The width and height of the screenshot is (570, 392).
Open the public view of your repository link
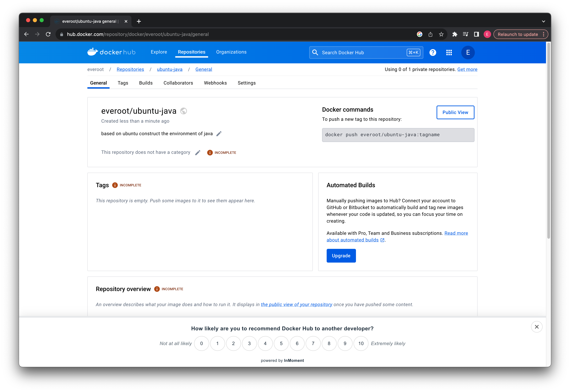tap(297, 305)
